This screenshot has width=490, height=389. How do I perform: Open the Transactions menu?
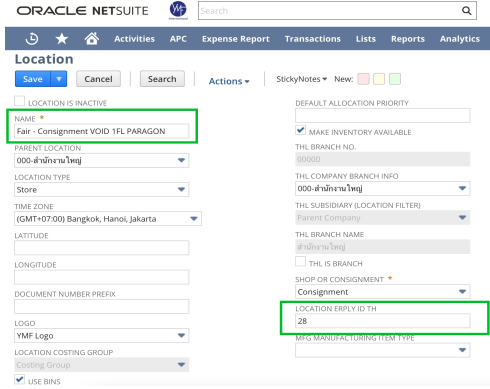coord(313,39)
